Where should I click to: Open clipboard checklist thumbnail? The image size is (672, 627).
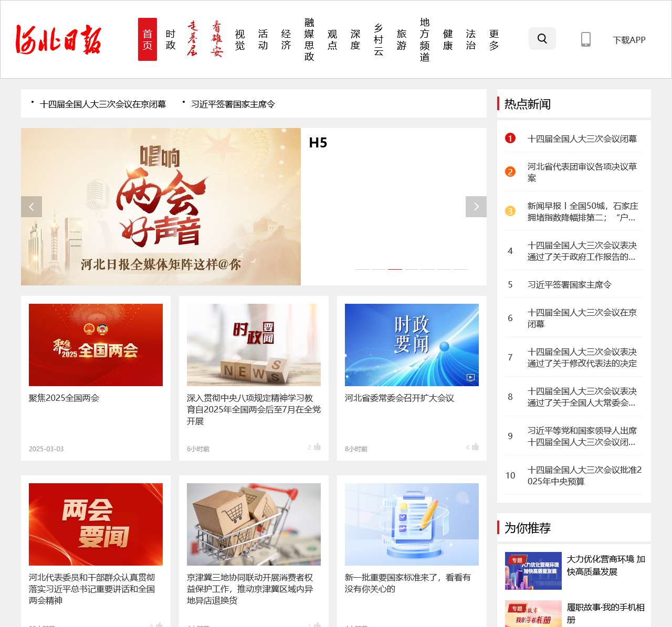[x=412, y=524]
